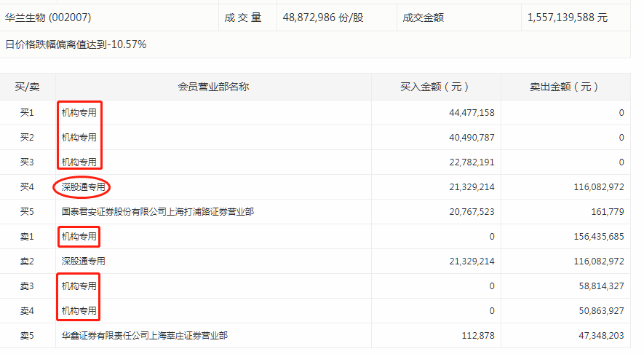This screenshot has height=354, width=644.
Task: Click the zero sell amount in 买3 row
Action: coord(621,162)
